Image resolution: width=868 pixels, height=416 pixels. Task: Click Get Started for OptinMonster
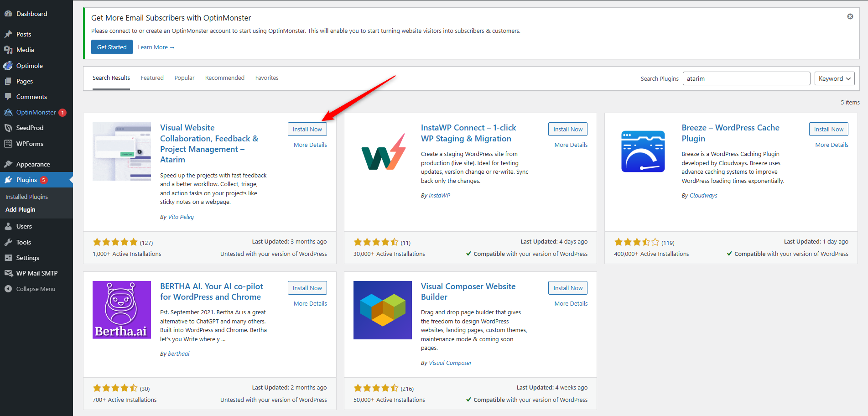112,47
